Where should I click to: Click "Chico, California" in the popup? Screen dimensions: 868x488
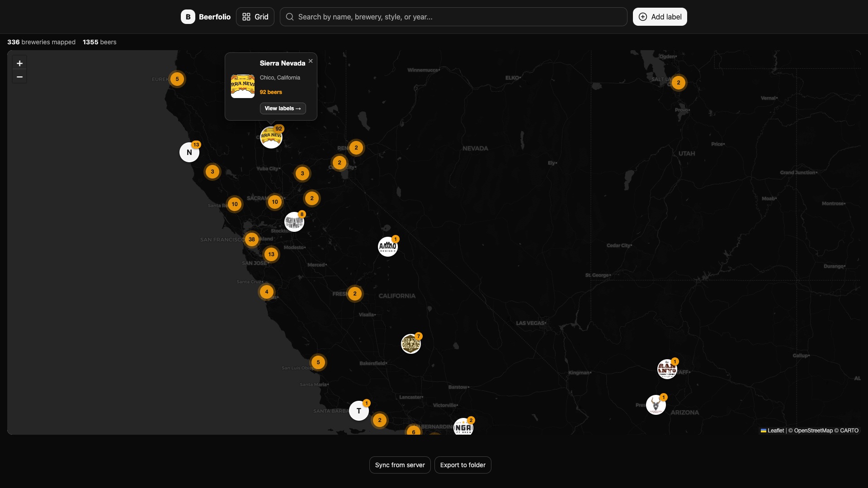click(x=280, y=78)
